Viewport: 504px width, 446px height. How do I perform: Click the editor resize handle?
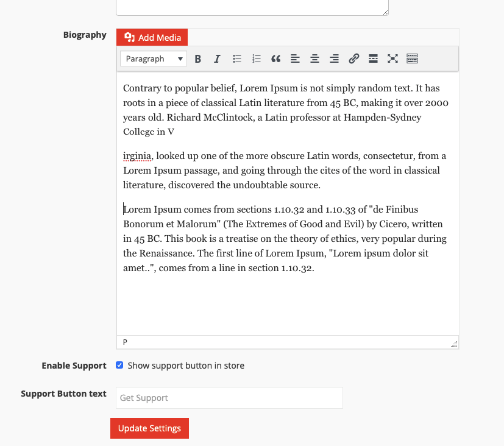point(454,344)
